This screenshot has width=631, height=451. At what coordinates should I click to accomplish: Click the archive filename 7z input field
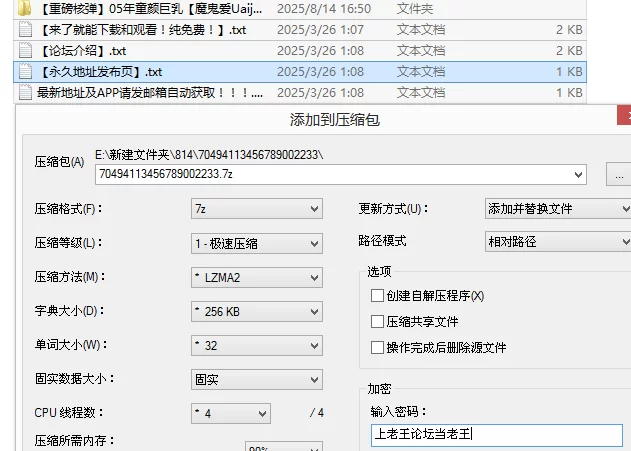[x=341, y=174]
